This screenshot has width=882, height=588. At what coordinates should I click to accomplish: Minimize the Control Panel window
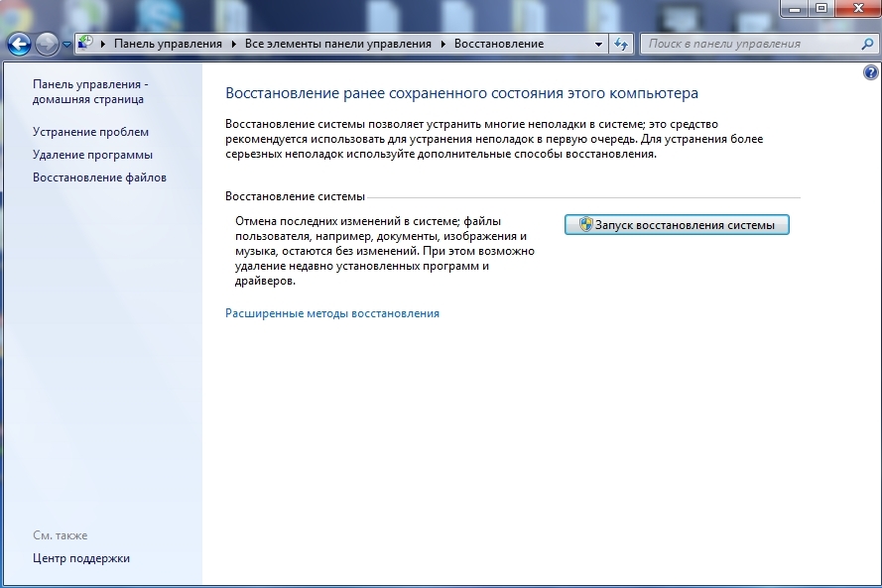pyautogui.click(x=795, y=8)
